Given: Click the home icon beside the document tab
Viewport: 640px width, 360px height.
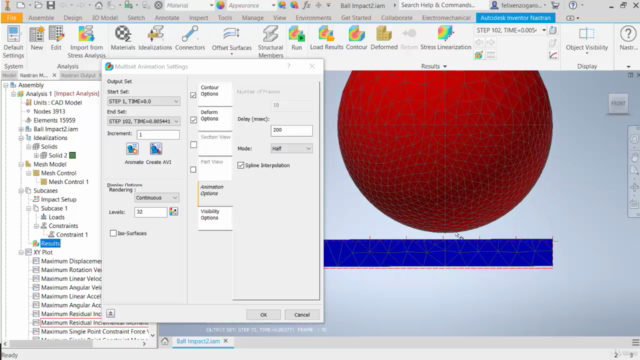Looking at the screenshot, I should pyautogui.click(x=165, y=341).
